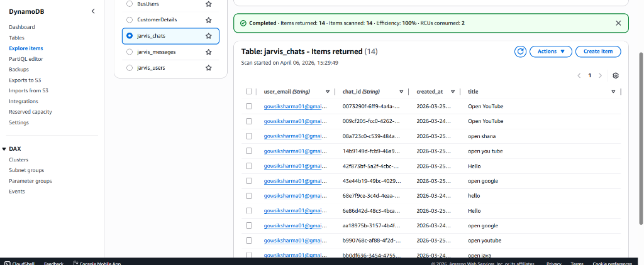Open Dashboard in the sidebar
This screenshot has width=644, height=265.
coord(22,27)
